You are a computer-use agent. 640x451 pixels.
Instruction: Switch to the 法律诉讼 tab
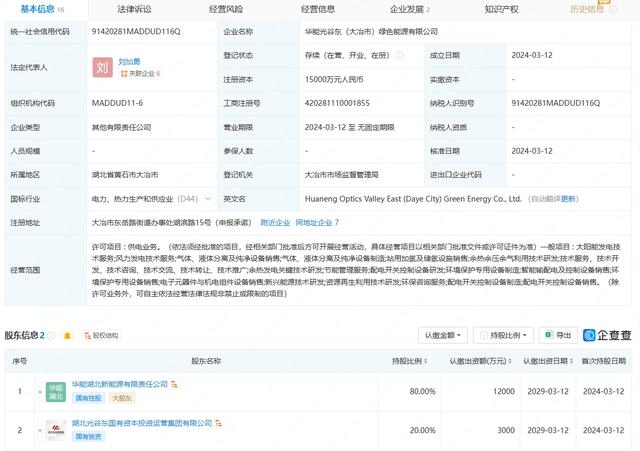point(134,9)
